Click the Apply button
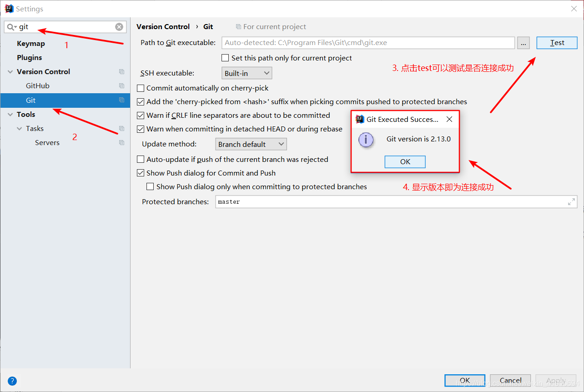 pos(556,381)
